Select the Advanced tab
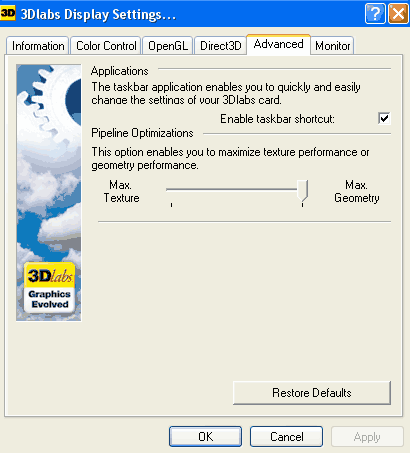Viewport: 410px width, 453px height. click(278, 44)
